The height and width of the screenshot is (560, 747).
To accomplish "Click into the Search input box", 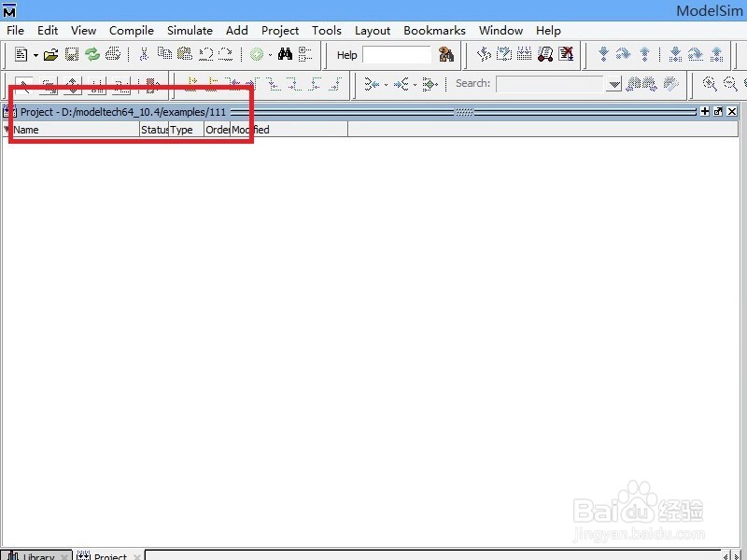I will [550, 84].
